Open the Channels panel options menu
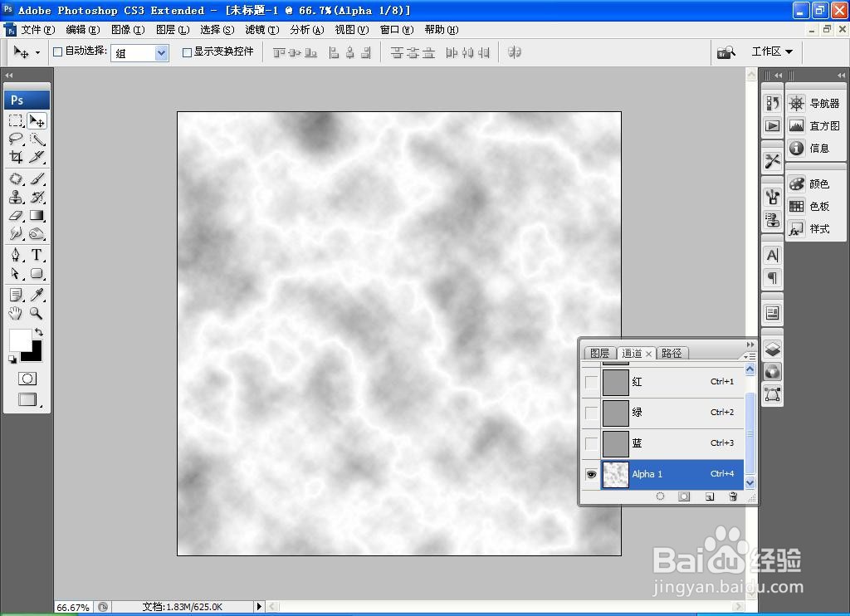The height and width of the screenshot is (616, 850). point(750,355)
